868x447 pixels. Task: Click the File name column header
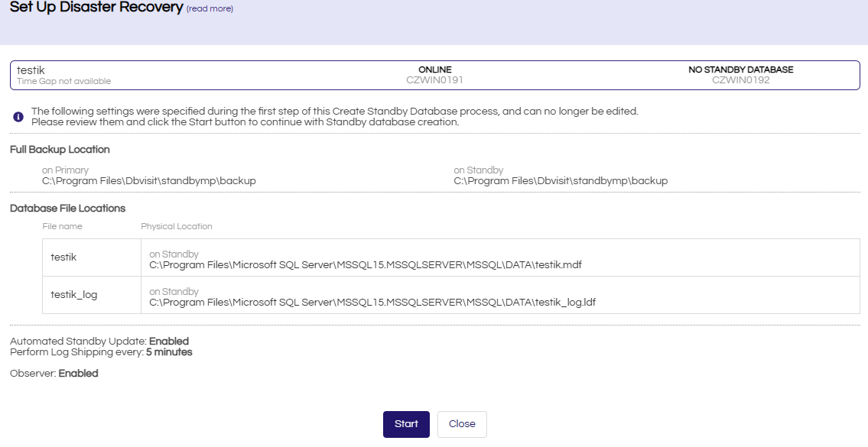[x=62, y=226]
